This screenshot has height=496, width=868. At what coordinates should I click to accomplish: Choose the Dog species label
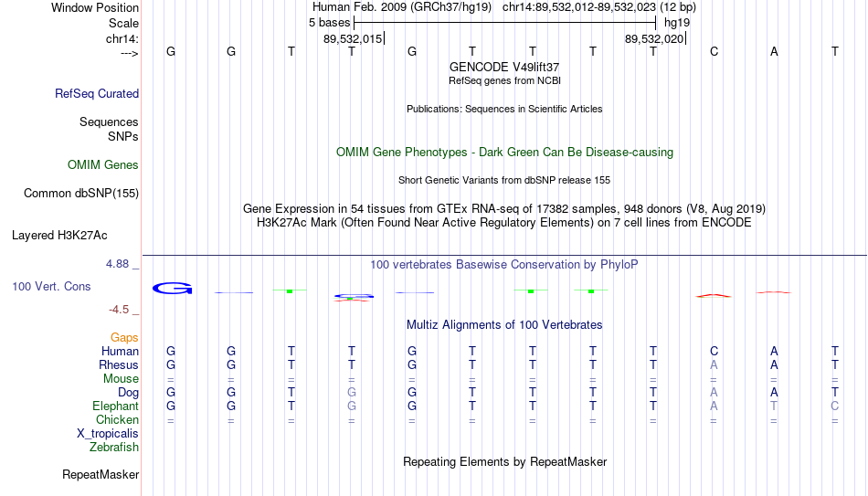coord(129,393)
